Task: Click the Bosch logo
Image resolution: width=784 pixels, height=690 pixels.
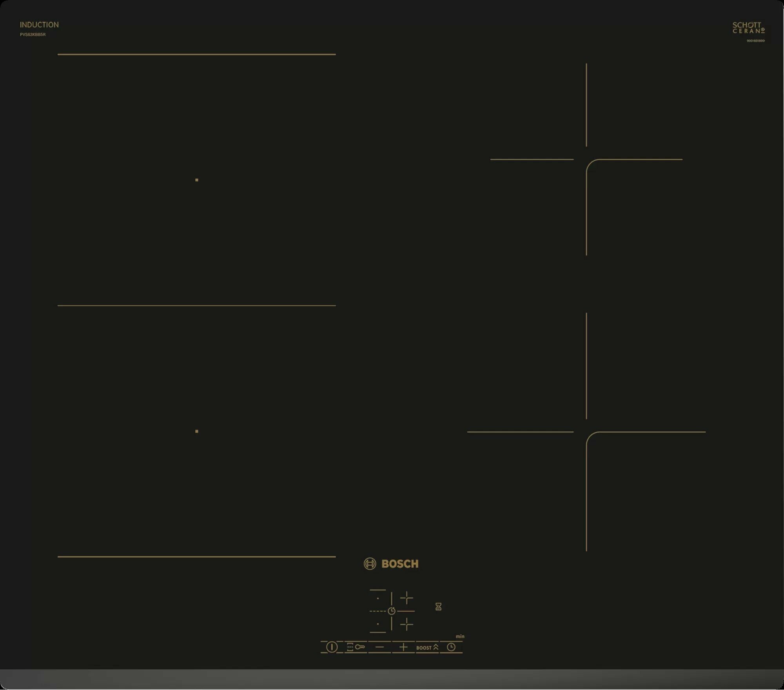Action: (x=391, y=564)
